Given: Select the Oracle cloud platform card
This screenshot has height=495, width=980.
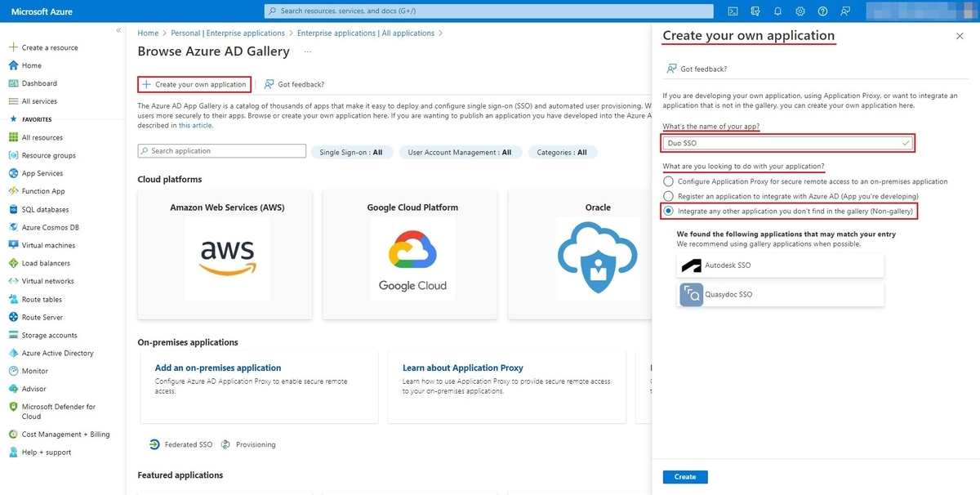Looking at the screenshot, I should (x=580, y=254).
